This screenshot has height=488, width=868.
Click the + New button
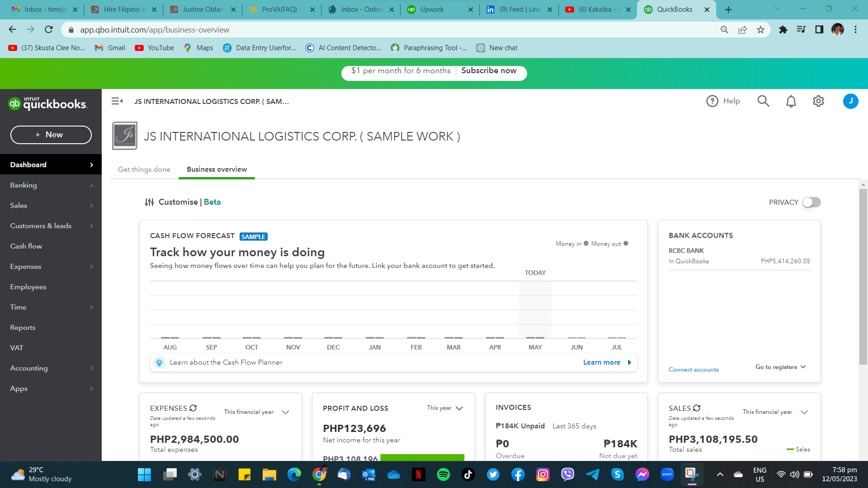point(51,135)
